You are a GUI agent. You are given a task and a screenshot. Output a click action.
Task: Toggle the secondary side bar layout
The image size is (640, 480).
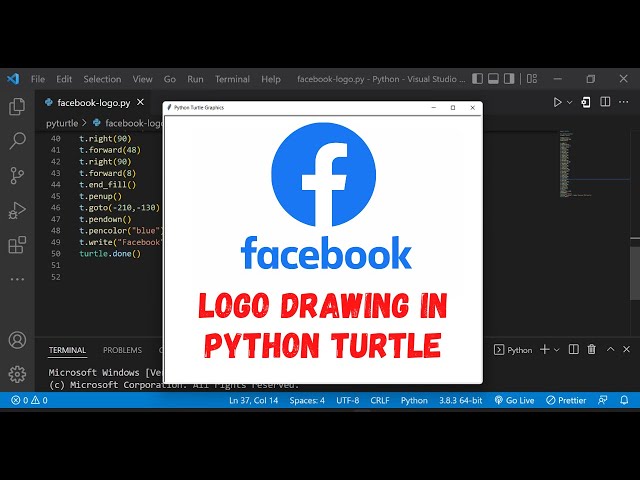click(509, 78)
